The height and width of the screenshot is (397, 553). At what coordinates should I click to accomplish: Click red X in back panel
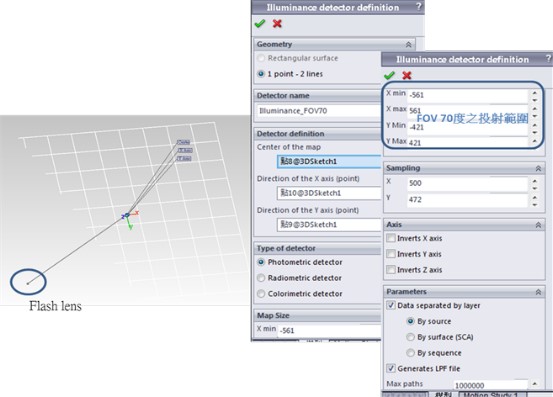tap(277, 24)
